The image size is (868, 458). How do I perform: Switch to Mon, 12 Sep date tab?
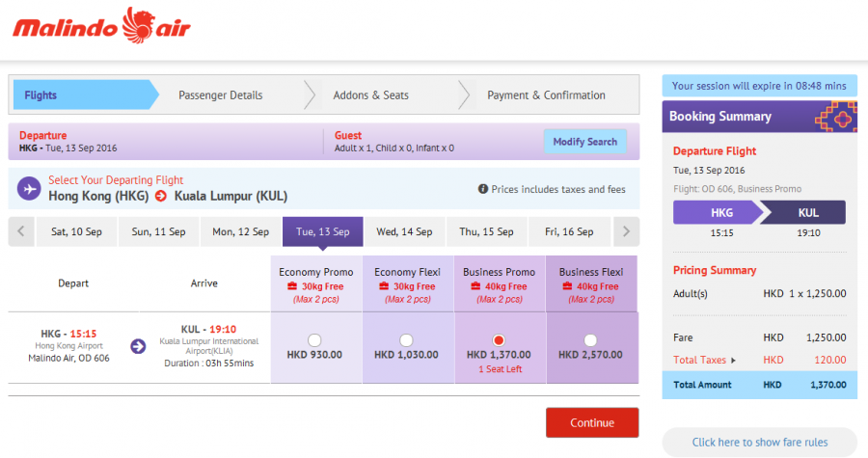(x=240, y=231)
